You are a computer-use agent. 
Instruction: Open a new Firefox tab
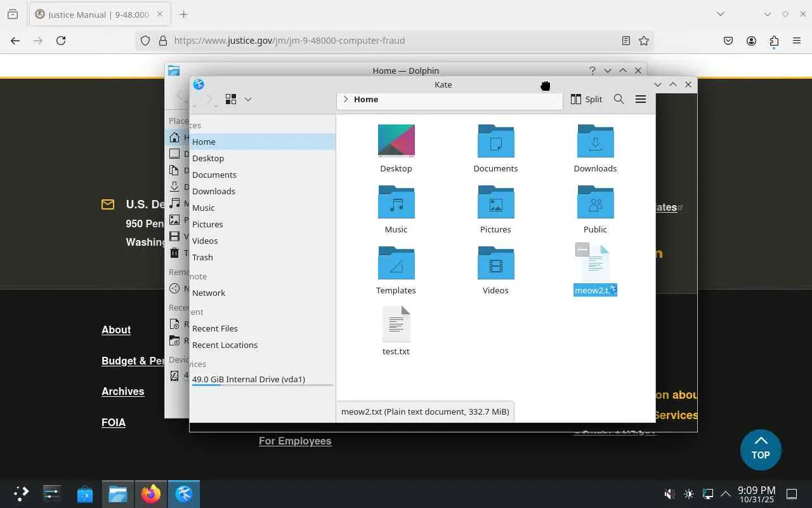point(183,14)
